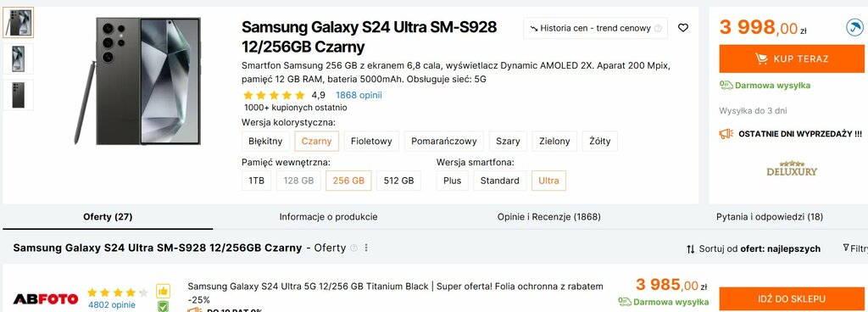Click the blue umbrella protection icon
The height and width of the screenshot is (312, 868).
[x=855, y=27]
